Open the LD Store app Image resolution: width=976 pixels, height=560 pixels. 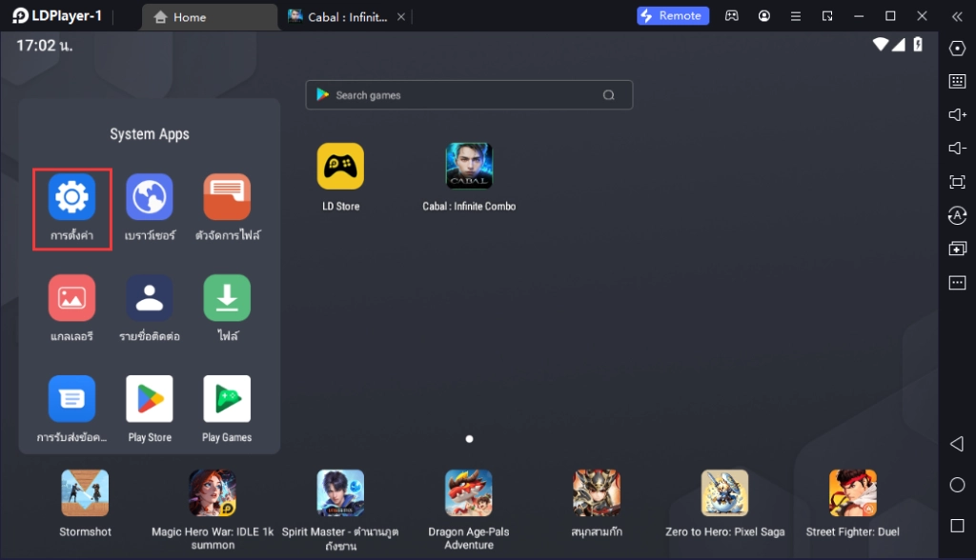click(x=340, y=166)
